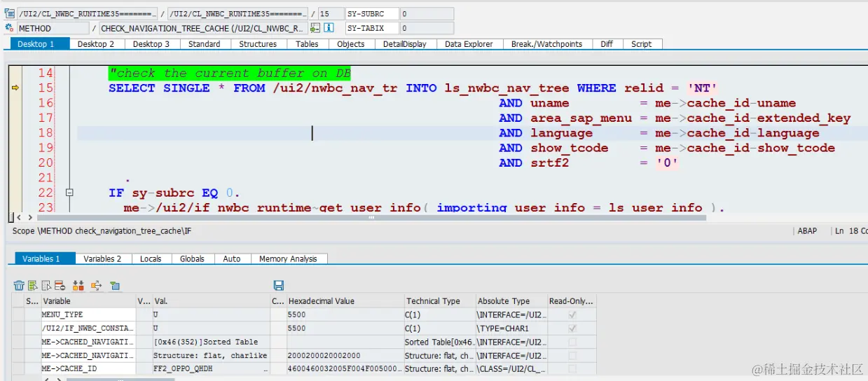Select the Auto tab

coord(232,258)
